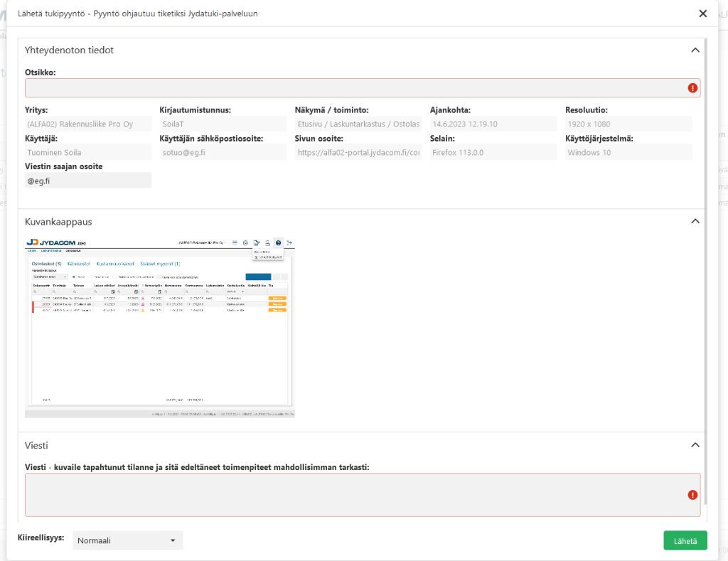Image resolution: width=728 pixels, height=561 pixels.
Task: Collapse the Yhteydenoton tiedot section
Action: 695,50
